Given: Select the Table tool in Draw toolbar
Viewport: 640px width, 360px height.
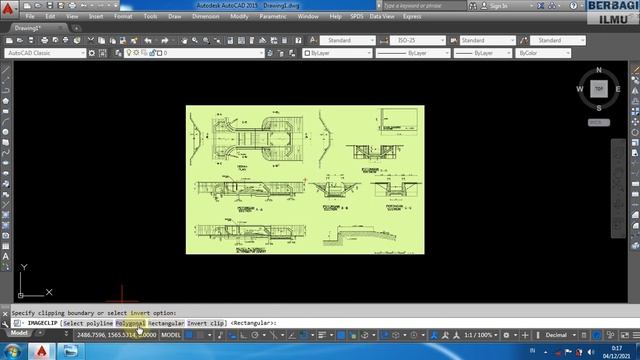Looking at the screenshot, I should (6, 246).
